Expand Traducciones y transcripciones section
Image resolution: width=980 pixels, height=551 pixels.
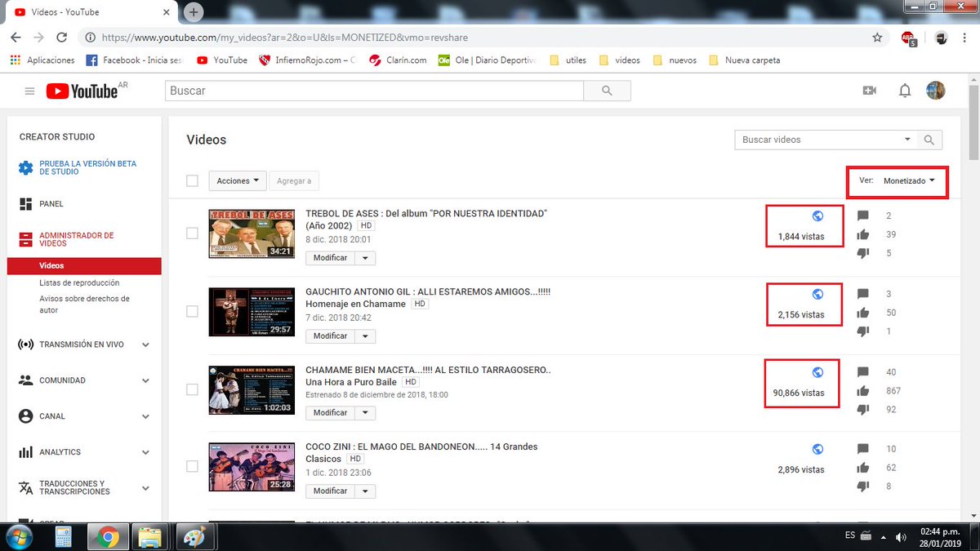[145, 488]
